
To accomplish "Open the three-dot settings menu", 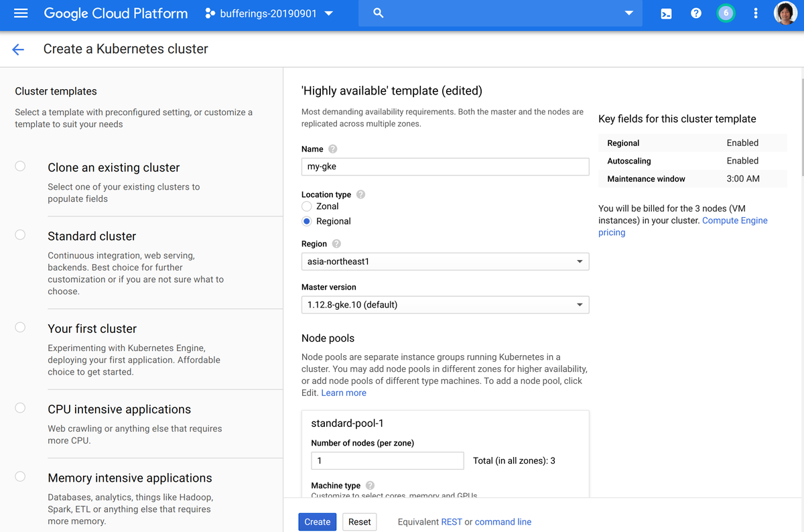I will point(756,13).
